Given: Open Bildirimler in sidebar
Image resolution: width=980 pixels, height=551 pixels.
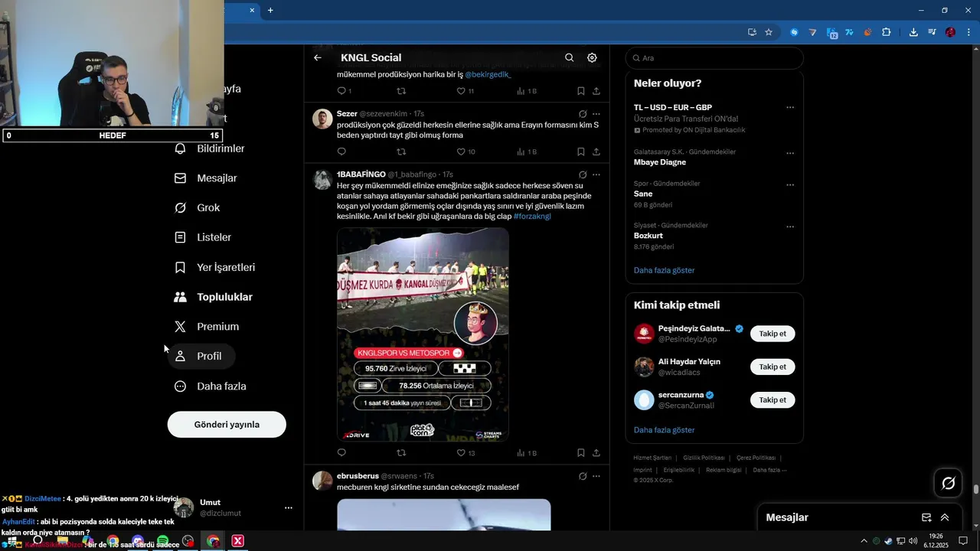Looking at the screenshot, I should click(x=210, y=148).
